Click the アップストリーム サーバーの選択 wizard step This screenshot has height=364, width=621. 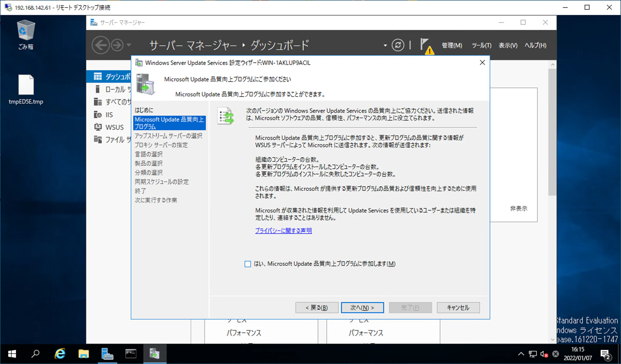168,136
